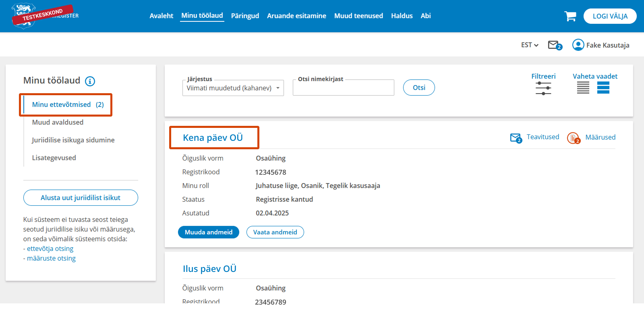Image resolution: width=644 pixels, height=309 pixels.
Task: Click Alusta uut juriidilist isikut button
Action: pos(81,198)
